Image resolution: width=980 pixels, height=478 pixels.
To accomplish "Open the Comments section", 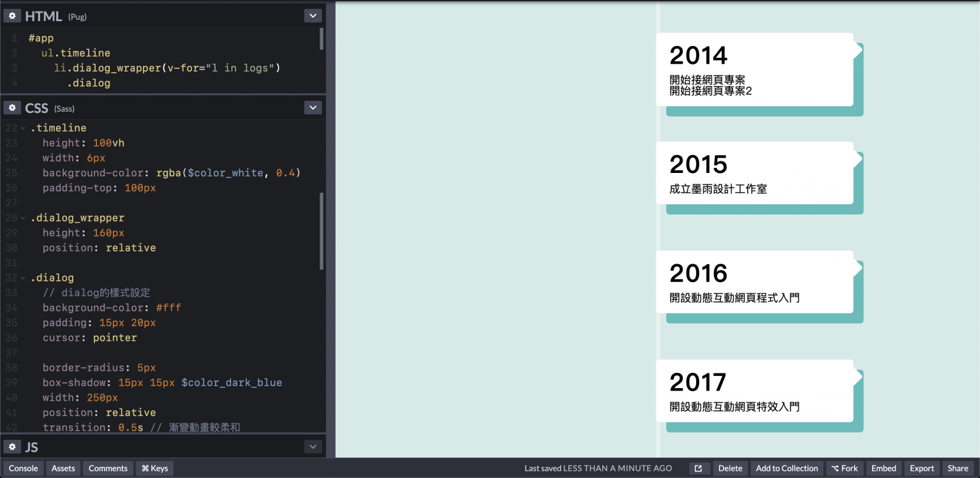I will coord(108,468).
